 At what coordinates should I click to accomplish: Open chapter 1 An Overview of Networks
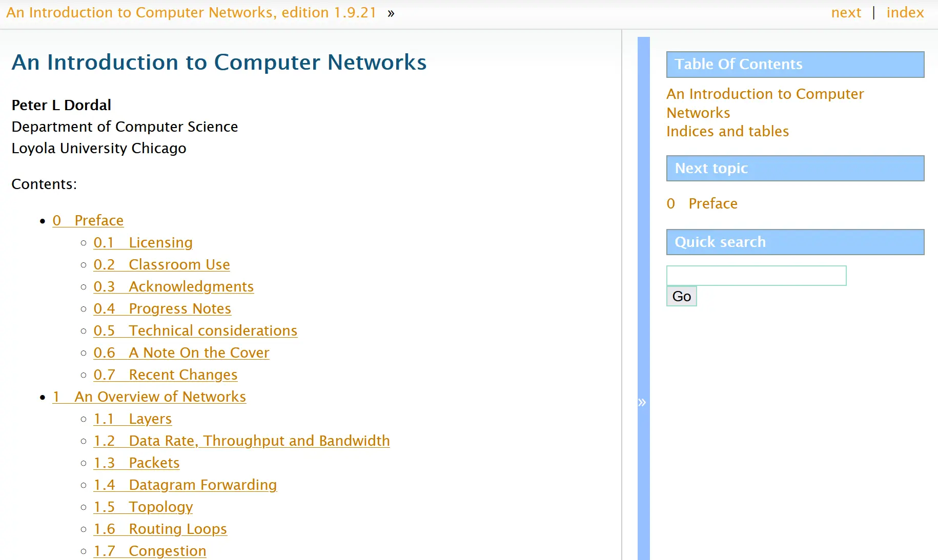[x=149, y=397]
